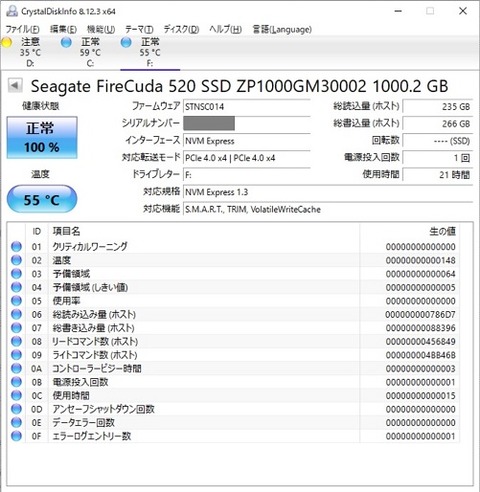Click the masked serial number field
This screenshot has width=480, height=492.
point(247,123)
